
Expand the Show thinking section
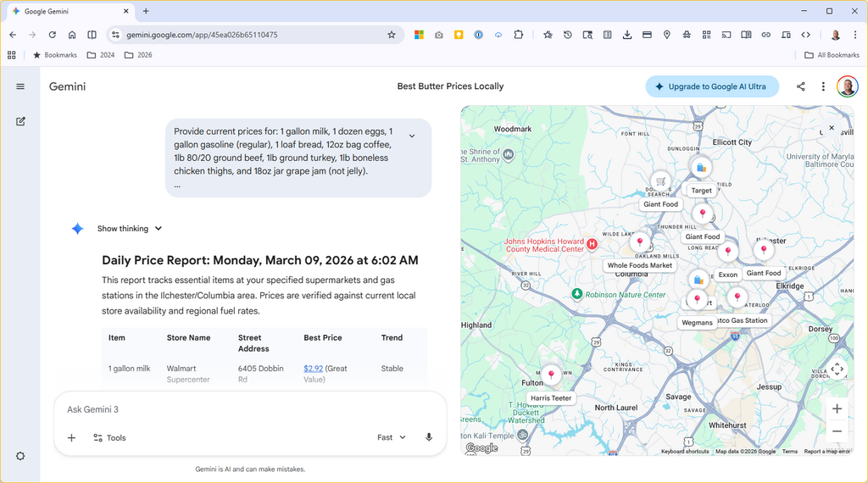pos(129,229)
